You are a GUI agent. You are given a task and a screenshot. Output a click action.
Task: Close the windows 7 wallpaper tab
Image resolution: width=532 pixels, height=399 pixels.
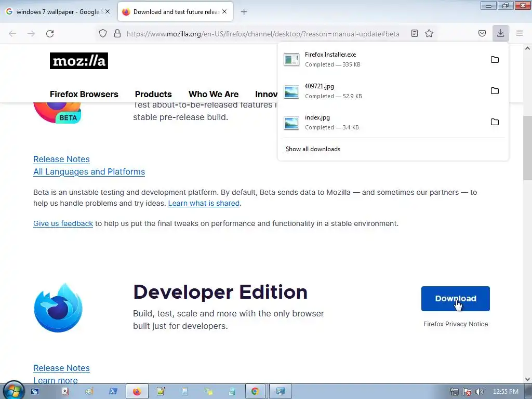[108, 11]
